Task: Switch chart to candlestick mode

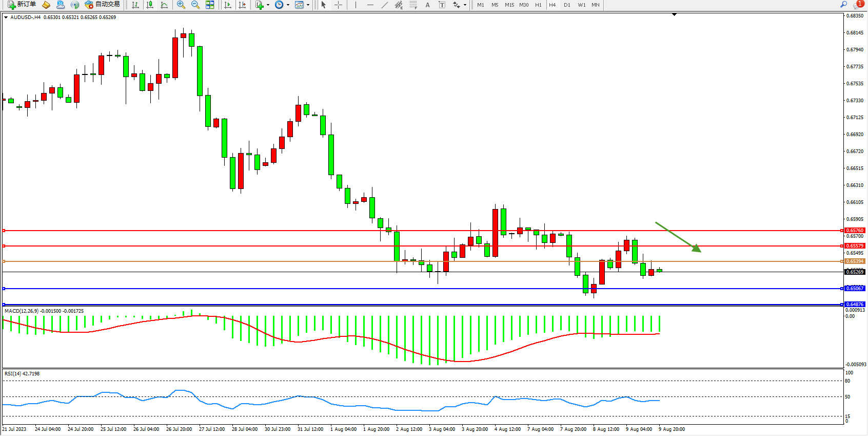Action: tap(150, 5)
